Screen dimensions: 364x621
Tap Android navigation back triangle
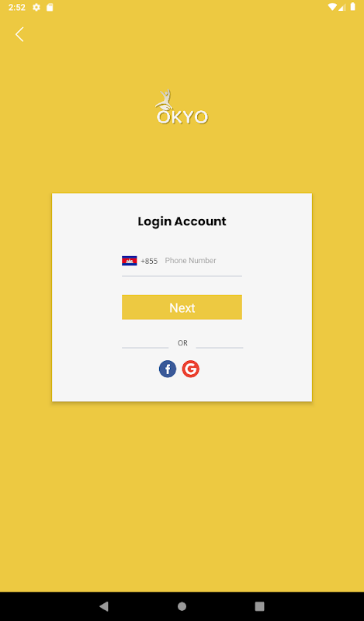pyautogui.click(x=104, y=606)
